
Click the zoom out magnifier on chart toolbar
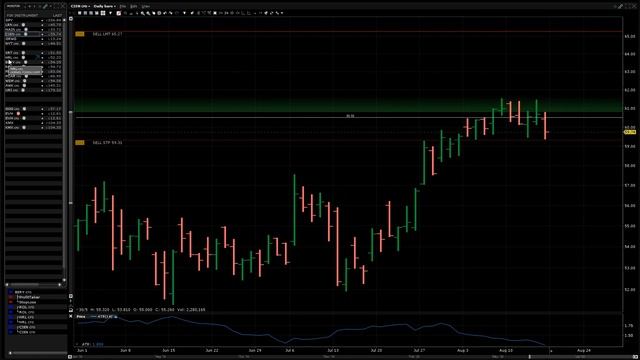(x=148, y=13)
